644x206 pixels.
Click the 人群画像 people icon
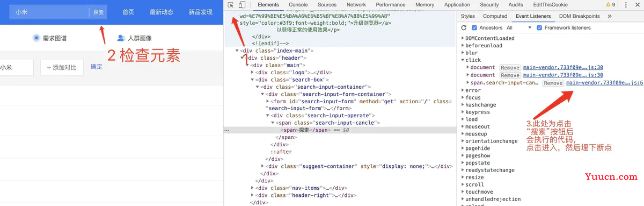[121, 38]
